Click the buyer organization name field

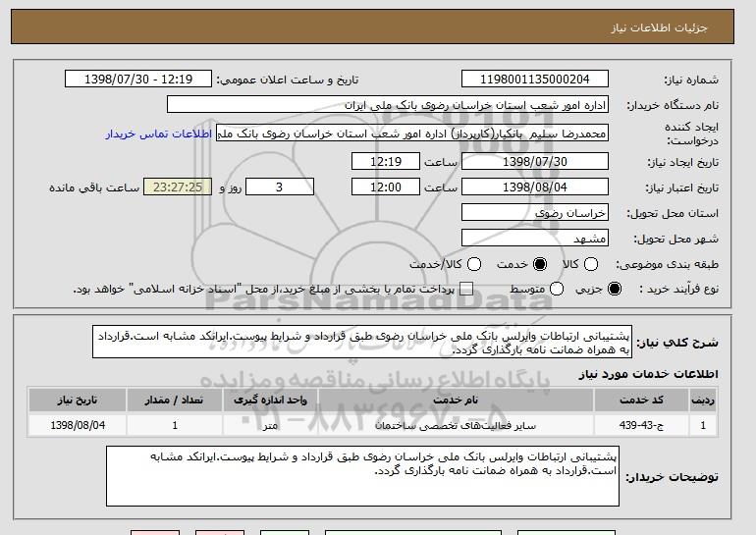(388, 105)
